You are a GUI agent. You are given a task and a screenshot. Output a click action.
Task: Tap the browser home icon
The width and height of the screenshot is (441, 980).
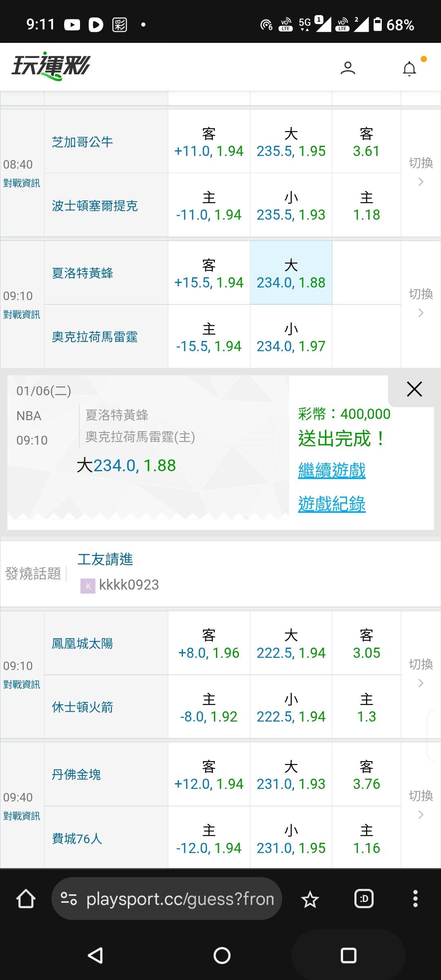click(x=26, y=899)
